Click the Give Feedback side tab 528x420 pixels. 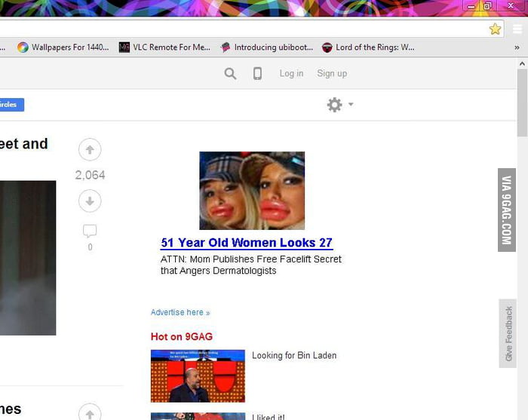pos(508,333)
